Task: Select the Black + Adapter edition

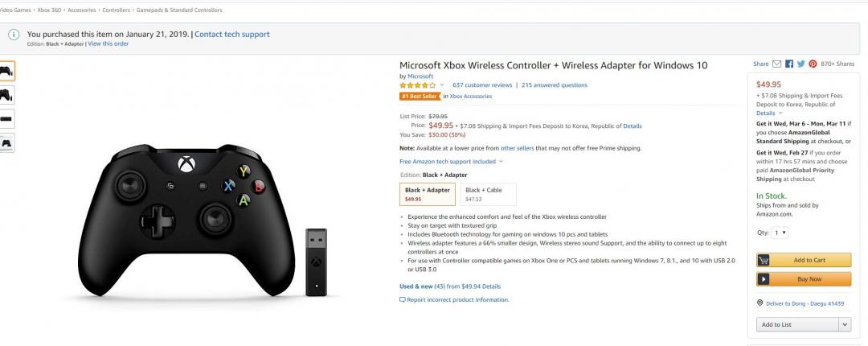Action: pyautogui.click(x=427, y=194)
